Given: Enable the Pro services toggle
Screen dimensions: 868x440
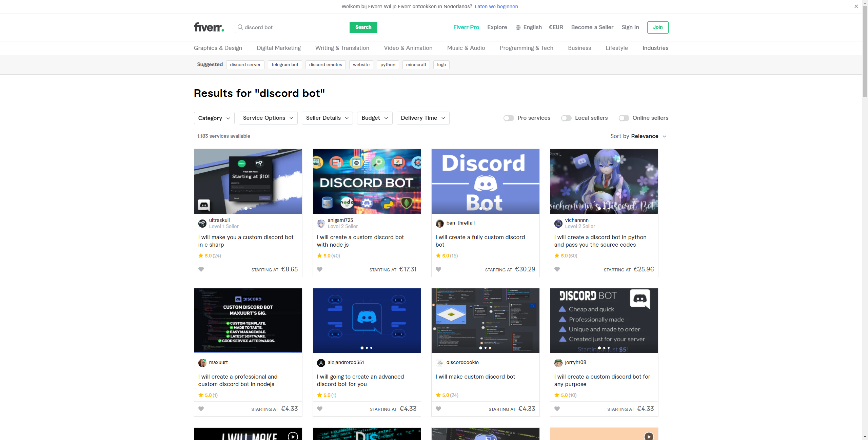Looking at the screenshot, I should point(508,118).
